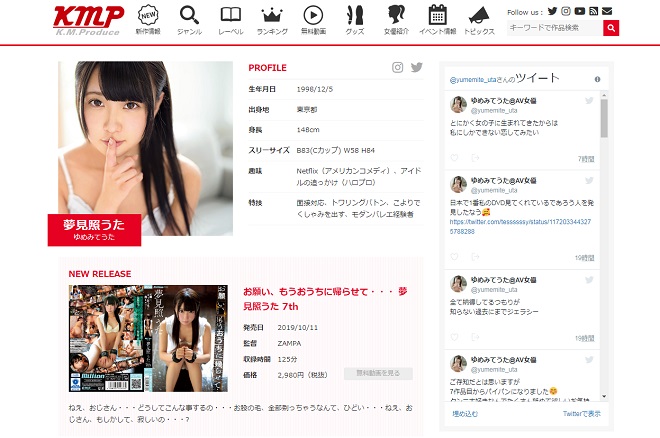Select the 125分 runtime value
Viewport: 660px width, 438px height.
pyautogui.click(x=287, y=359)
